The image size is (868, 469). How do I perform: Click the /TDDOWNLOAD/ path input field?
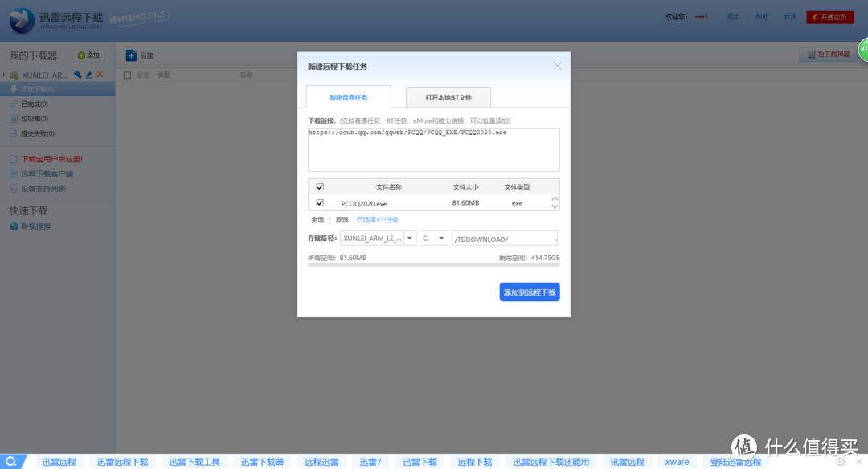point(504,239)
